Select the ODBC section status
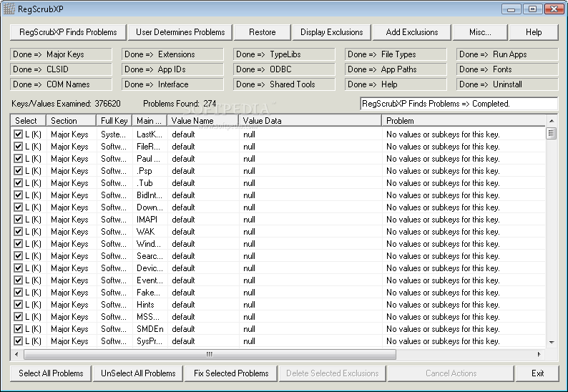This screenshot has width=568, height=392. pos(285,69)
